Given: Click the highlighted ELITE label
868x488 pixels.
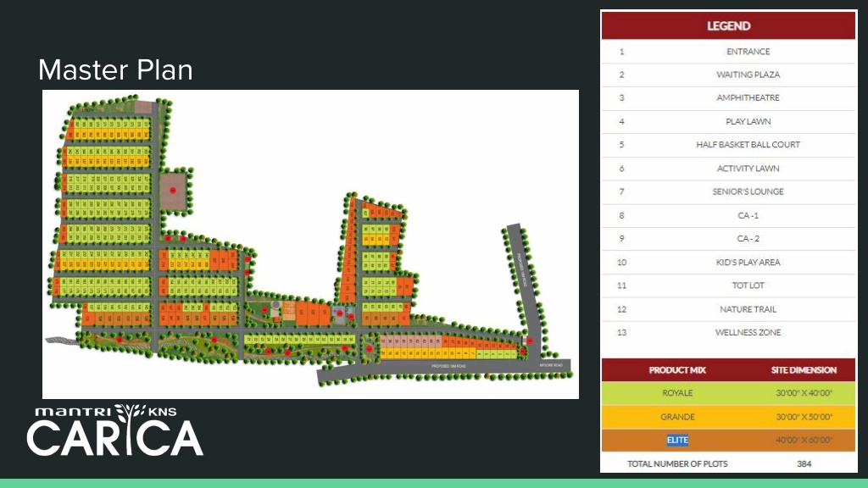Looking at the screenshot, I should (x=677, y=441).
